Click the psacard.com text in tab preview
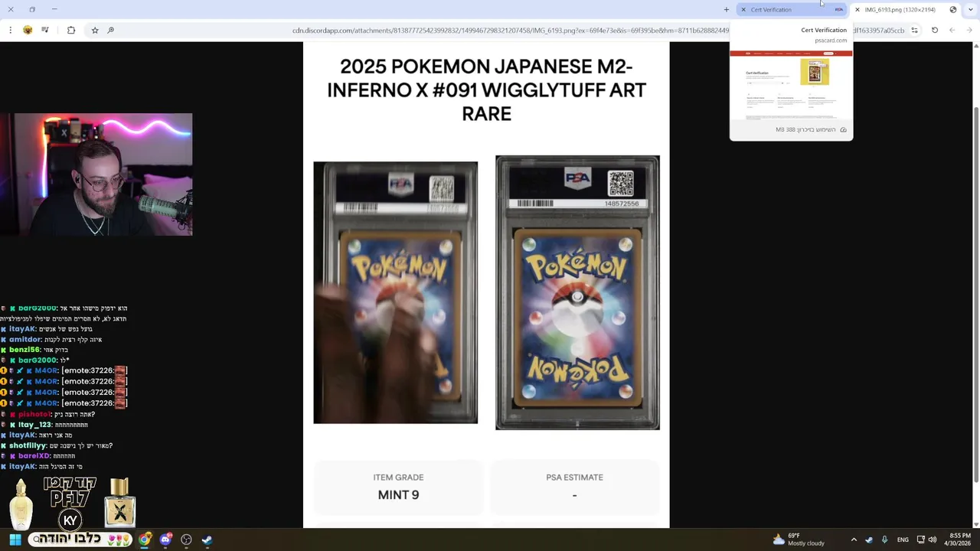 click(x=831, y=40)
